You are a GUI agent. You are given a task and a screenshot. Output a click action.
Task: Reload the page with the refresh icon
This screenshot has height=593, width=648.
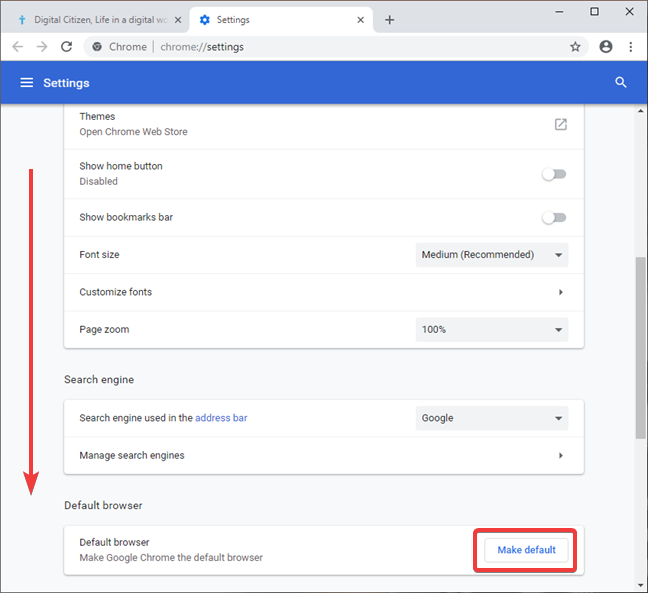click(x=67, y=47)
